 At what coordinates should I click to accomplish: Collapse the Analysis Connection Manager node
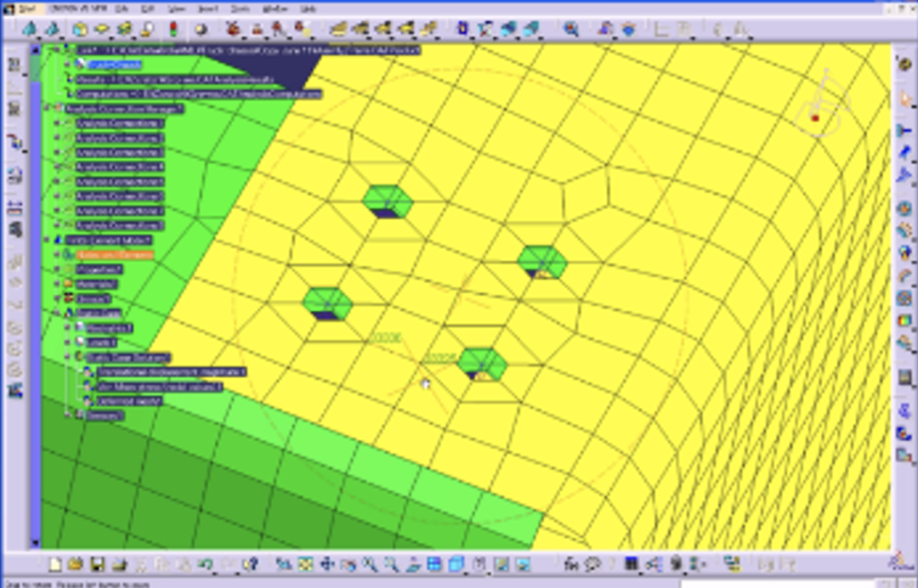(48, 109)
